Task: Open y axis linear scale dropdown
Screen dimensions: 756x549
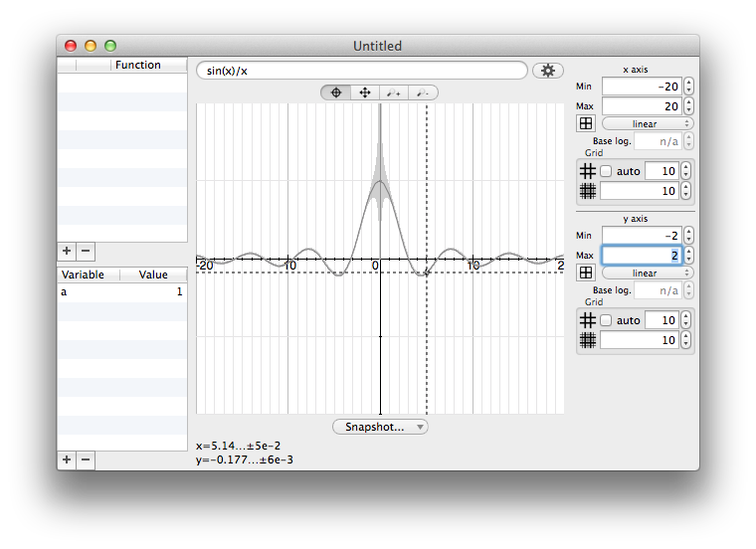Action: point(648,274)
